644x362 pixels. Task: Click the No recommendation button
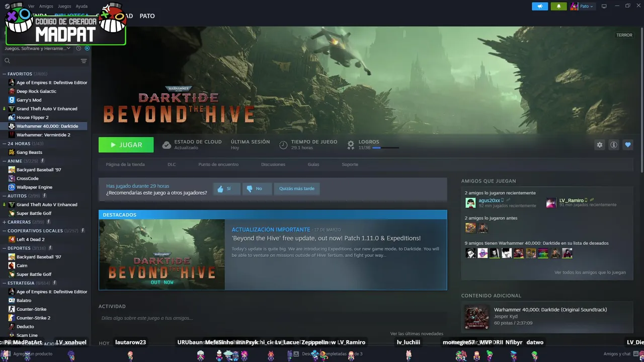[x=257, y=189]
